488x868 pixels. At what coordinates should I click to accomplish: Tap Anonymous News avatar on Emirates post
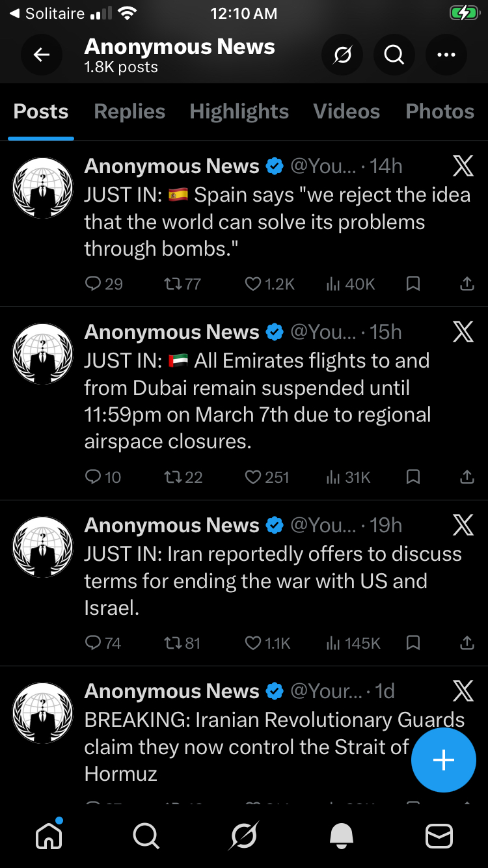pos(43,354)
